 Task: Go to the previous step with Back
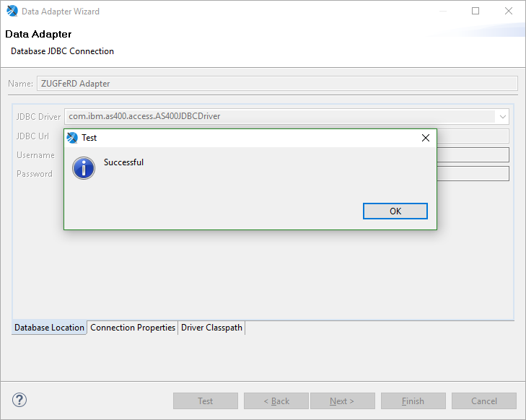coord(276,401)
